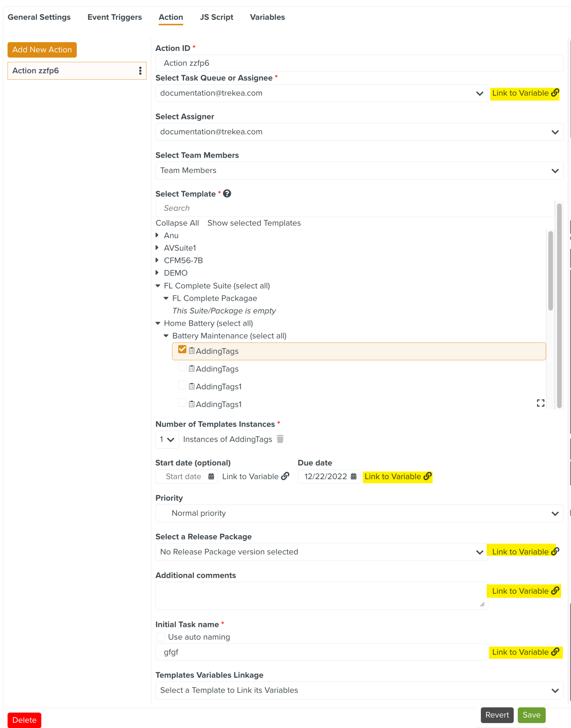Click Link to Variable beside Additional comments
This screenshot has height=728, width=571.
[x=525, y=591]
